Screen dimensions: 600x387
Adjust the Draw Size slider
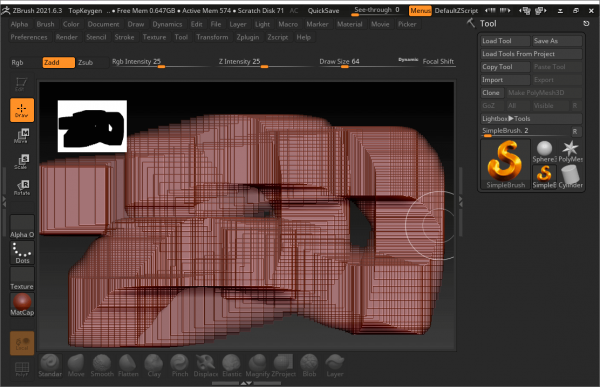(358, 62)
